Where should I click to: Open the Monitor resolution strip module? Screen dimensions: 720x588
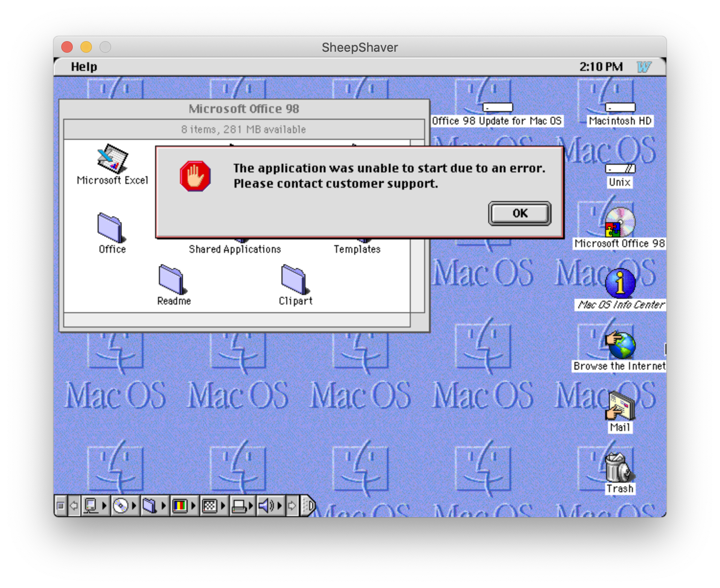pos(214,506)
